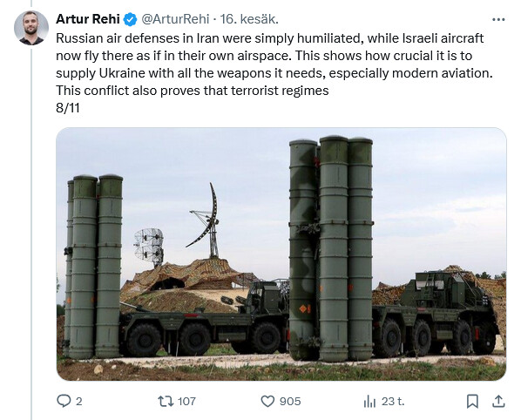Open the 16. kesäk. post timestamp
Screen dimensions: 521x420
[249, 19]
